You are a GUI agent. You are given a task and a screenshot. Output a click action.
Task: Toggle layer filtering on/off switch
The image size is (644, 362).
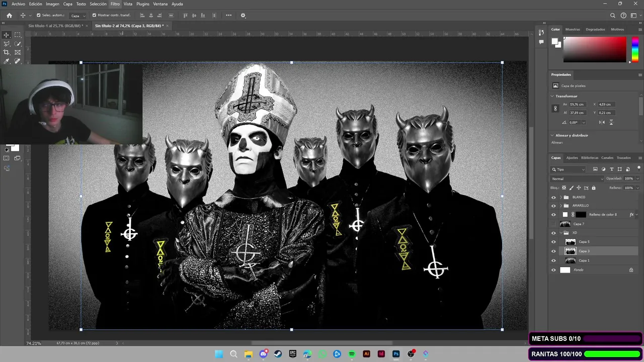click(x=639, y=168)
